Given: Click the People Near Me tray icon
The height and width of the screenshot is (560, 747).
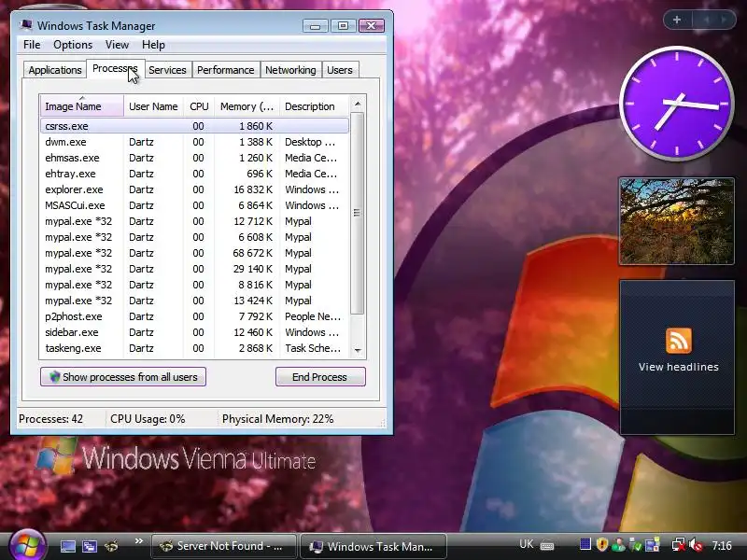Looking at the screenshot, I should [x=618, y=545].
